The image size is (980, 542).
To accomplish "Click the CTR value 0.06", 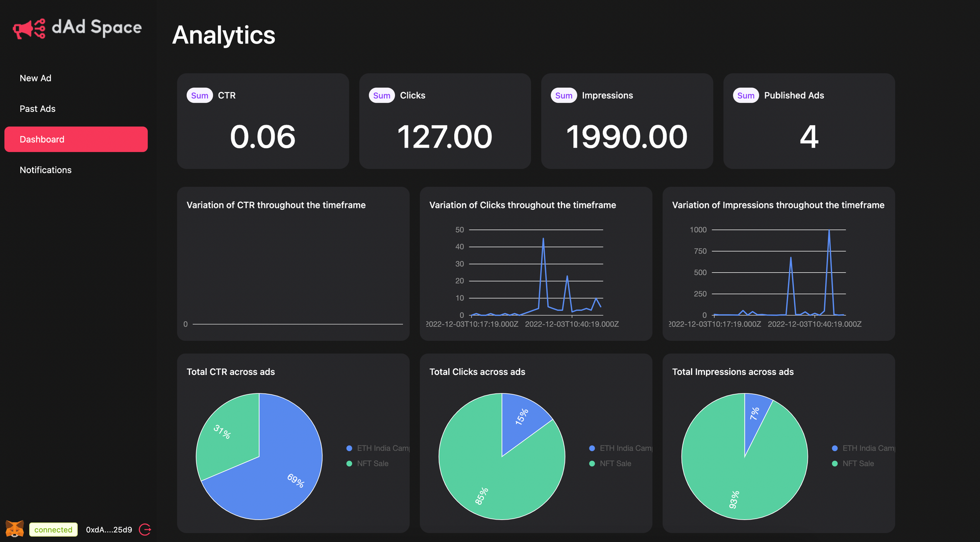I will pos(263,137).
